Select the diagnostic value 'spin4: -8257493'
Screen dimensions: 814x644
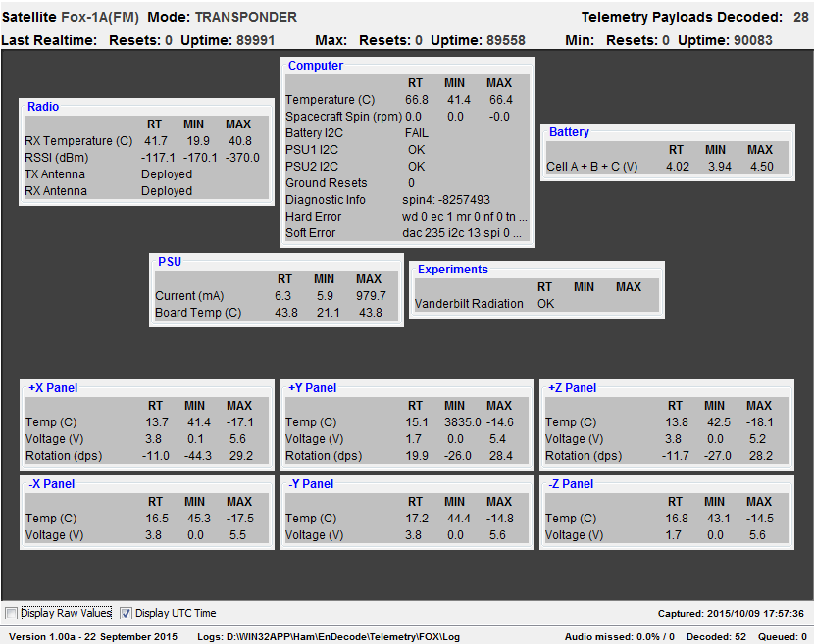click(446, 199)
